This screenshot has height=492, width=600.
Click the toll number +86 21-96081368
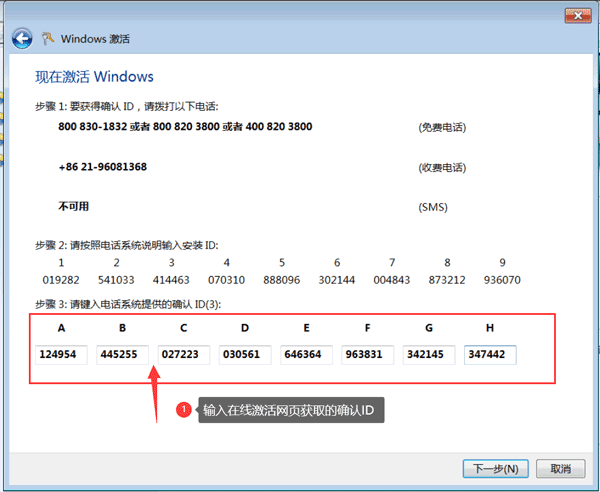pos(103,167)
